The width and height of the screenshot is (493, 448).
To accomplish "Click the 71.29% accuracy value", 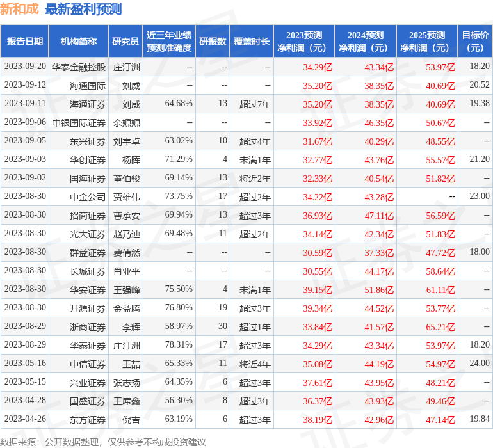I will click(179, 159).
